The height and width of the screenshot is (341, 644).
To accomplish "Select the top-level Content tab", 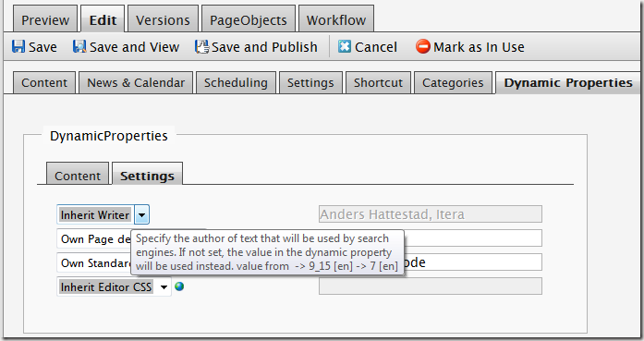I will point(44,82).
